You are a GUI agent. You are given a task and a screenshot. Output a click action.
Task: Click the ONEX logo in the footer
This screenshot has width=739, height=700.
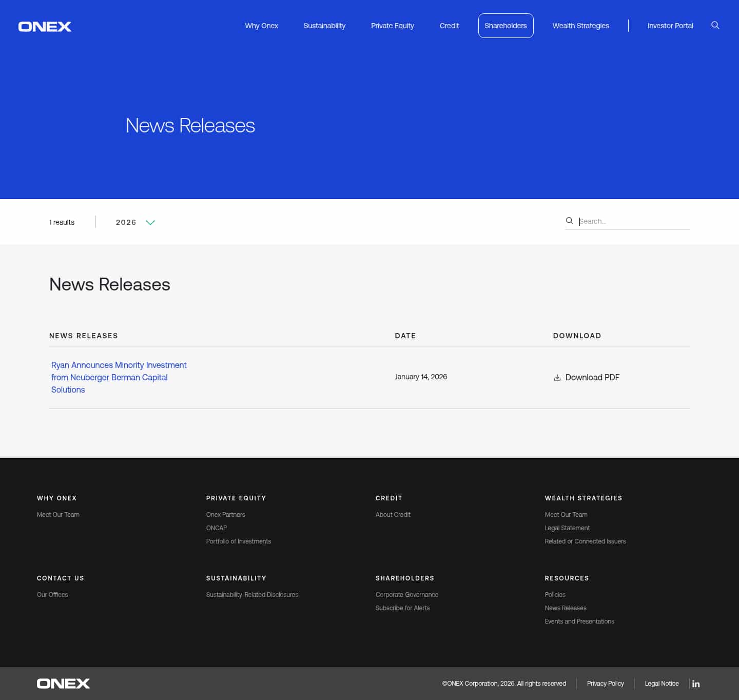pyautogui.click(x=63, y=683)
